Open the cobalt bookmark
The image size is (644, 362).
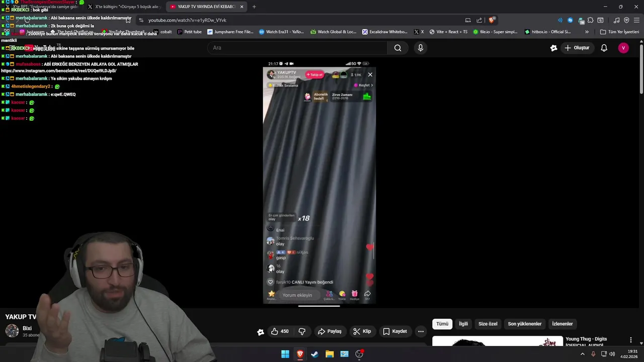click(162, 32)
